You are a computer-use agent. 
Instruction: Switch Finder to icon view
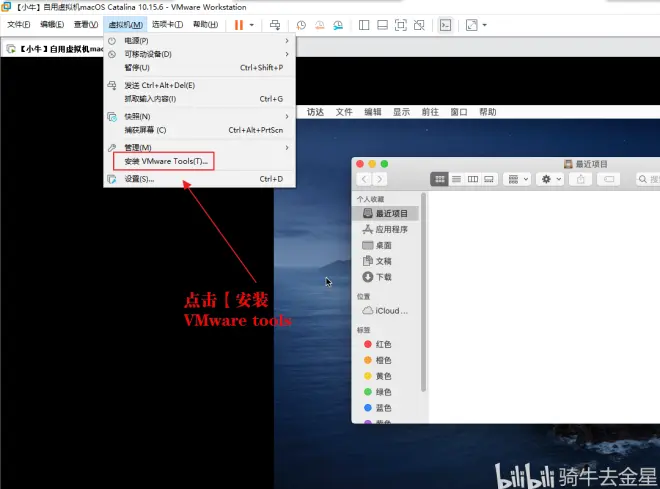click(x=439, y=179)
